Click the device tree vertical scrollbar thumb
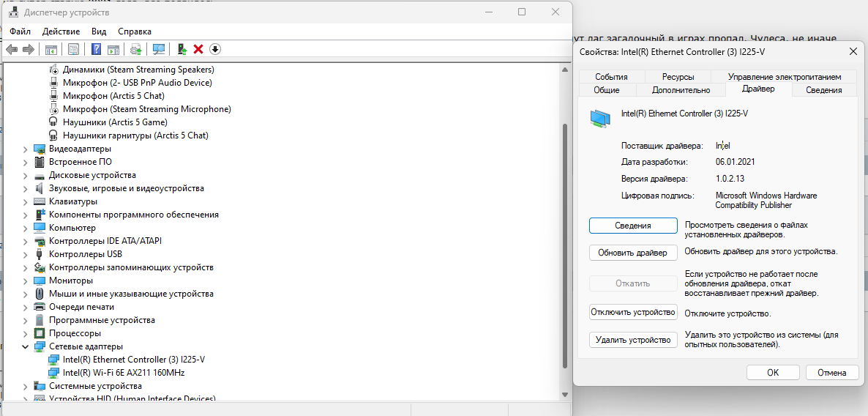 565,245
